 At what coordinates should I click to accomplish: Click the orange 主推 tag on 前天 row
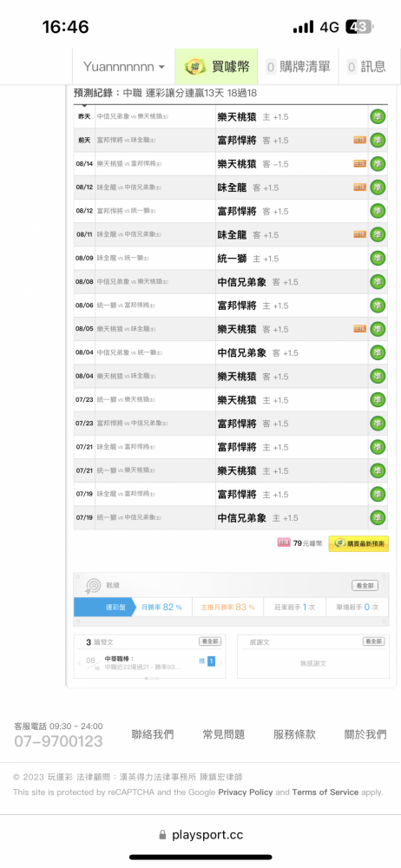point(360,141)
